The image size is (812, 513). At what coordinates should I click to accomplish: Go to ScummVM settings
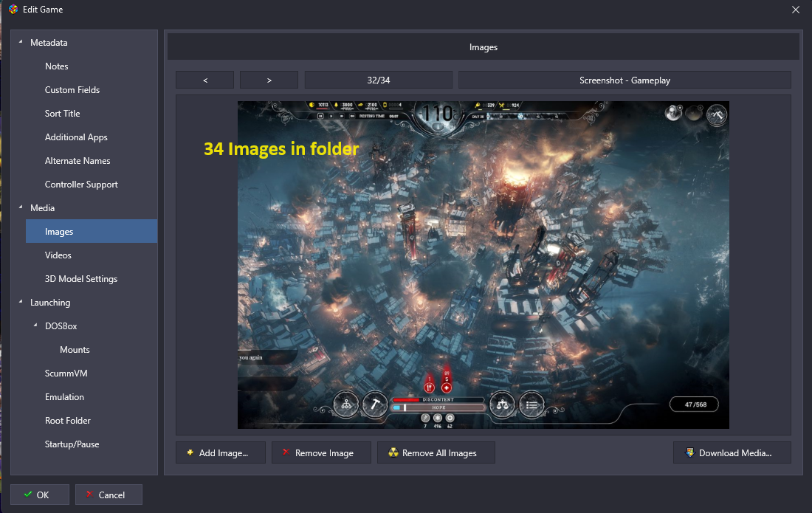[x=66, y=373]
